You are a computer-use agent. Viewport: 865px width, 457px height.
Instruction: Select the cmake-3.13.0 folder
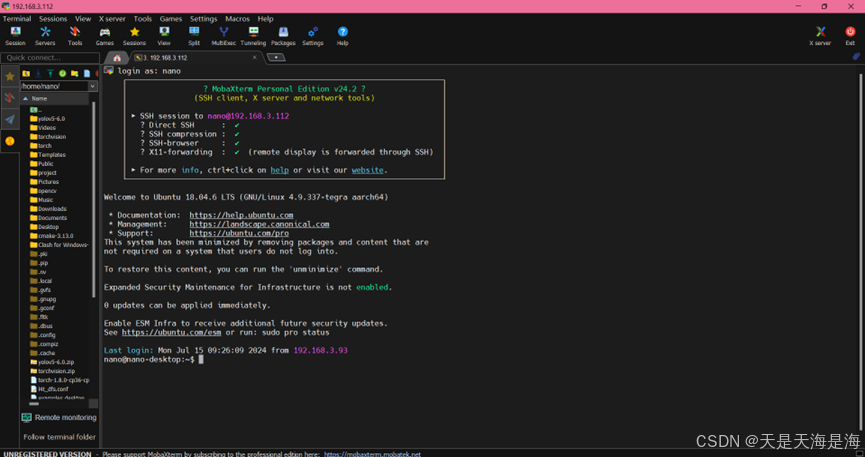51,236
